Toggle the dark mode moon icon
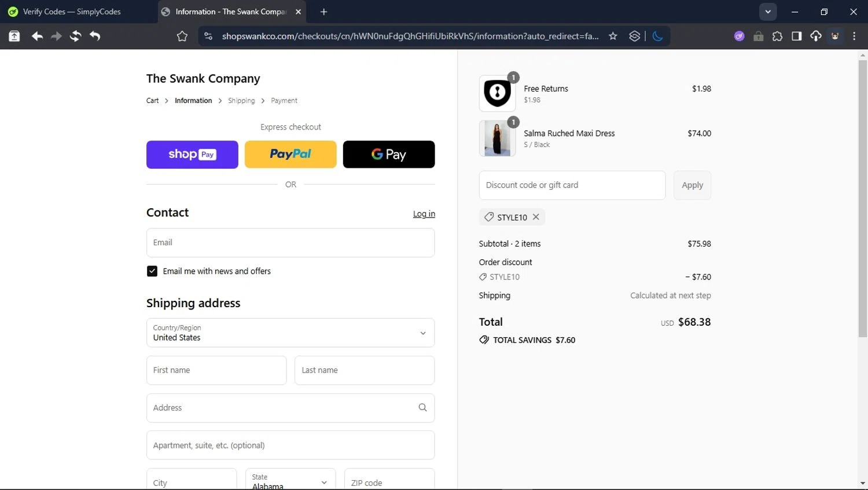The width and height of the screenshot is (868, 490). pos(657,36)
